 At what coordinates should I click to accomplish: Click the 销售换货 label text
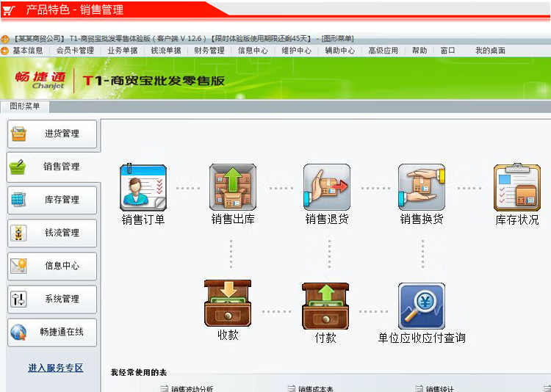point(422,219)
